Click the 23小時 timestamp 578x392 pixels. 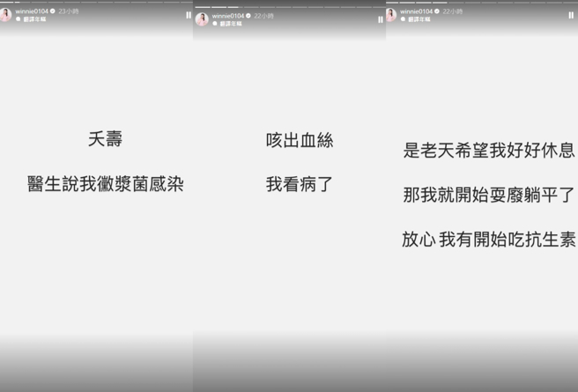point(69,11)
